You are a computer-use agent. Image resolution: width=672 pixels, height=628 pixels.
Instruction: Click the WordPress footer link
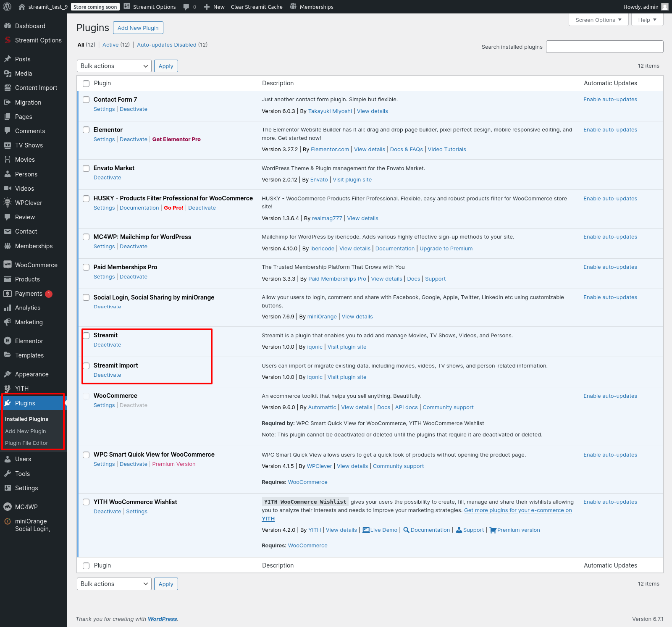(163, 619)
